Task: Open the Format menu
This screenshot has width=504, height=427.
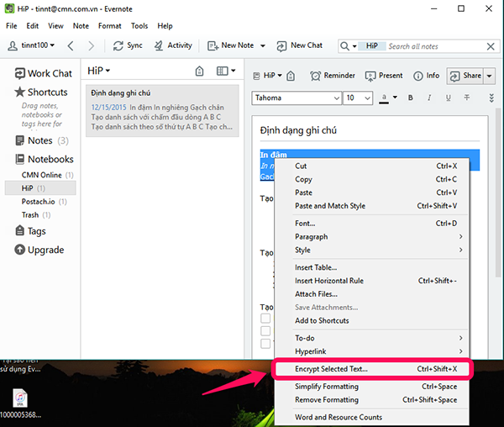Action: click(x=109, y=26)
